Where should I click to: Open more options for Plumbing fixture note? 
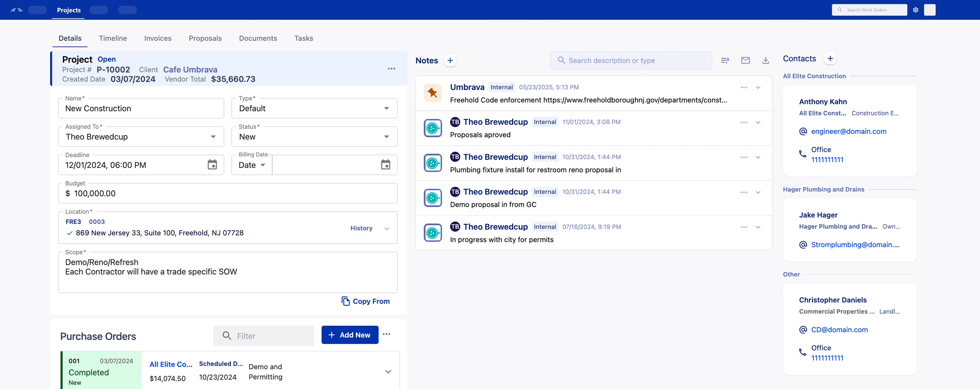(x=744, y=157)
